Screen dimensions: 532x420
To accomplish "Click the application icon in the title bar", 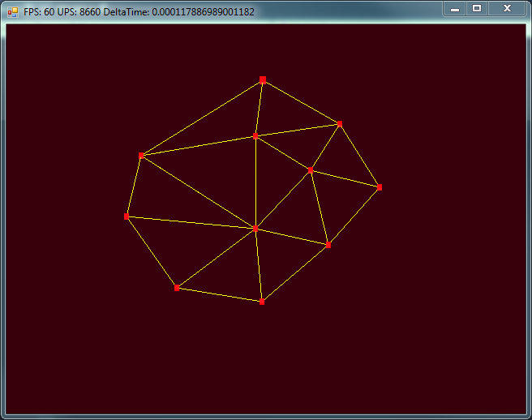I will [x=12, y=12].
